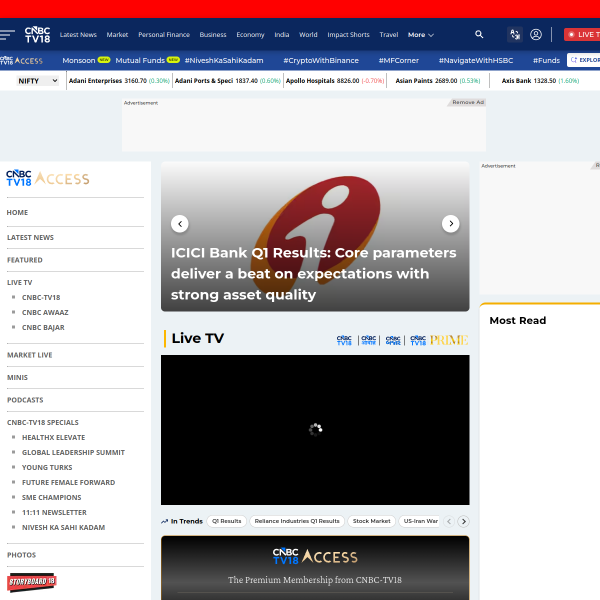This screenshot has height=600, width=600.
Task: Click the CNBC TV18 Access membership banner logo
Action: click(315, 556)
